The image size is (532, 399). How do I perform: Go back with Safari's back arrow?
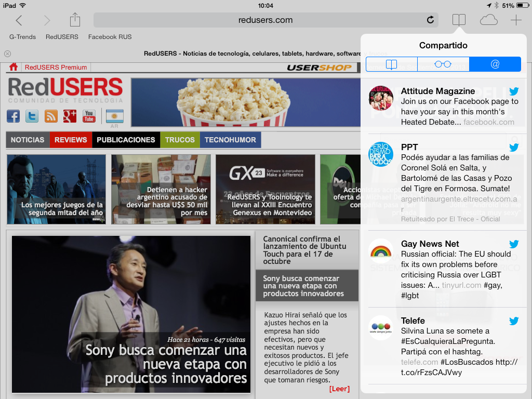(19, 20)
